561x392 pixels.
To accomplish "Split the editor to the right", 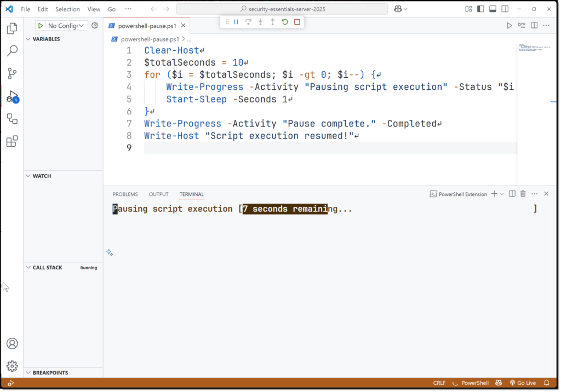I will coord(534,25).
